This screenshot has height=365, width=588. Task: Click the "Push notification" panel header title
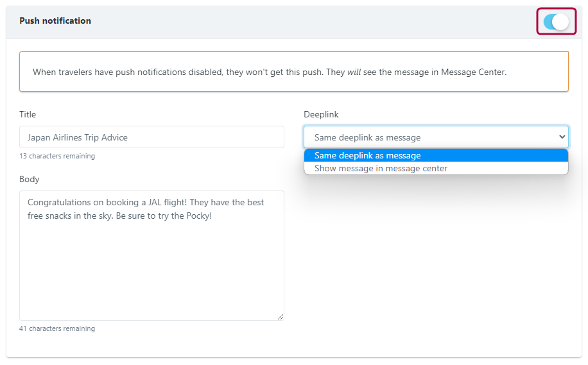[55, 21]
